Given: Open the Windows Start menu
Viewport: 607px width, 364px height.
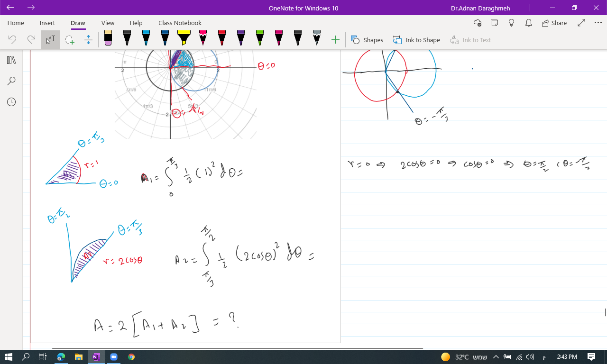Looking at the screenshot, I should 8,357.
